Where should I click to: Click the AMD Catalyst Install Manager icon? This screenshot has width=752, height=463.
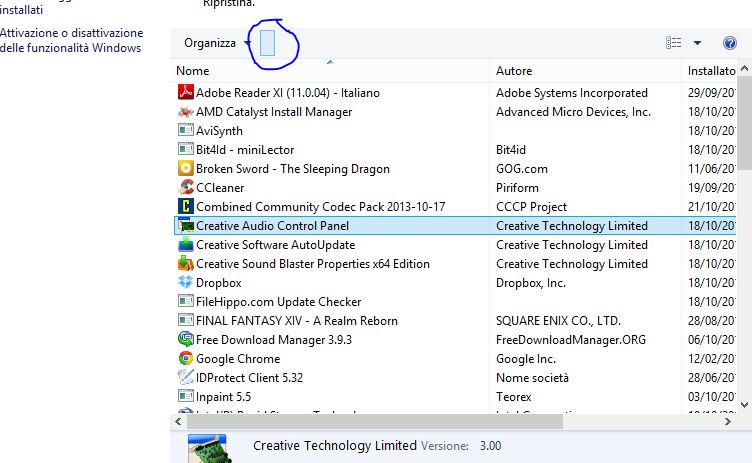(186, 111)
